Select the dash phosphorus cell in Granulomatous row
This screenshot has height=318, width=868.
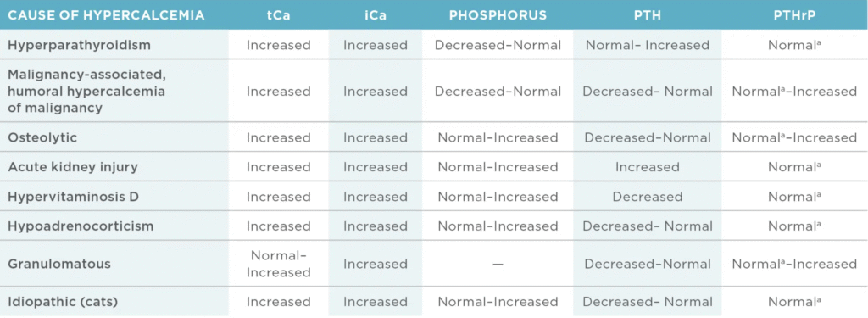click(497, 265)
